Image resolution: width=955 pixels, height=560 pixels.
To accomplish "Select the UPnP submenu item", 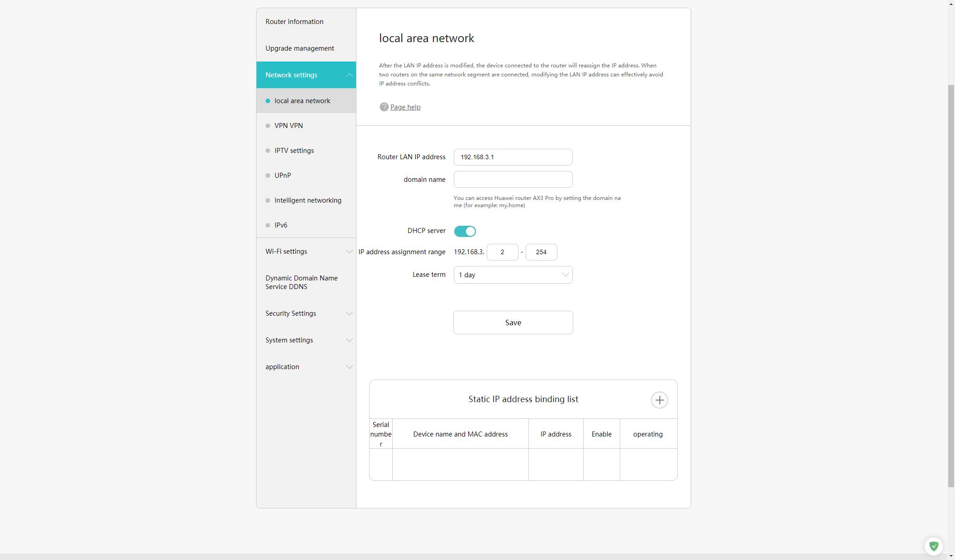I will [283, 176].
